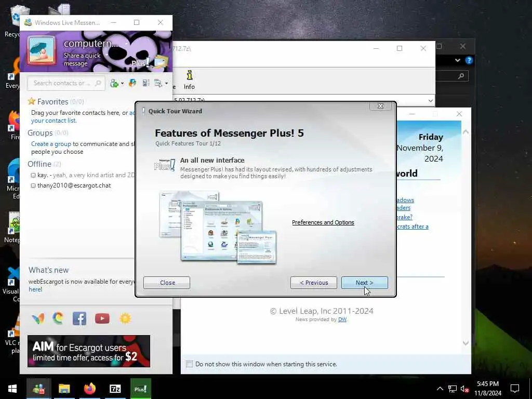Click the Messenger Plus! logo in wizard
Image resolution: width=532 pixels, height=399 pixels.
click(165, 165)
